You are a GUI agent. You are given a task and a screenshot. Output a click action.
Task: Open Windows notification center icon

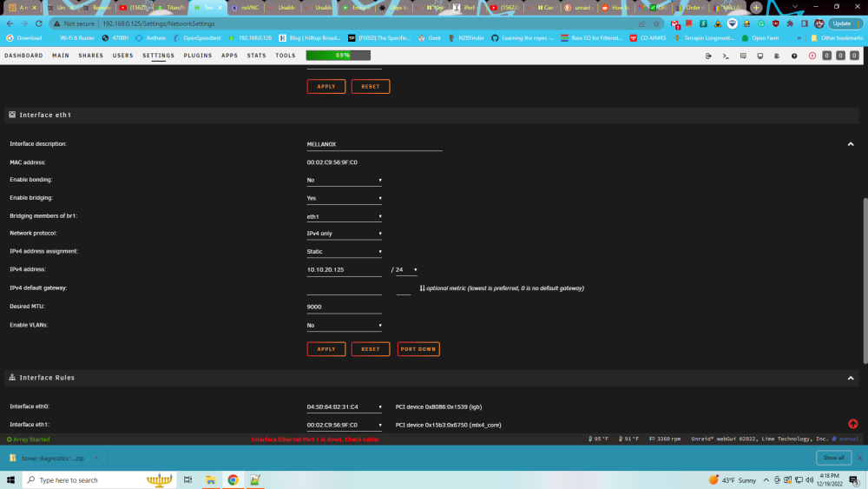click(x=854, y=480)
